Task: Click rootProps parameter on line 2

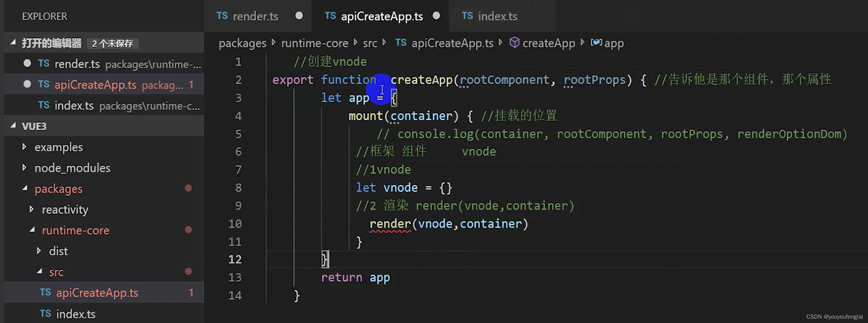Action: [594, 80]
